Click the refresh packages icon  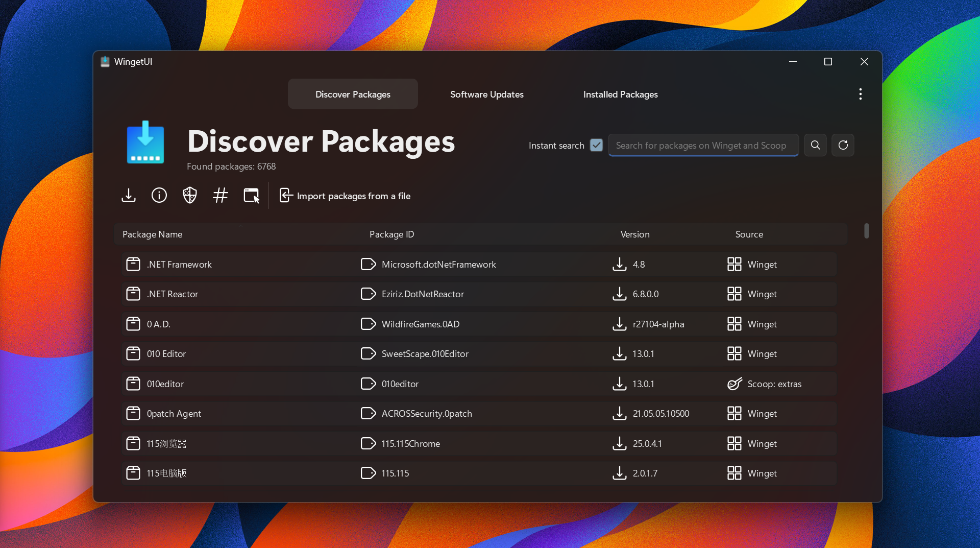point(843,145)
